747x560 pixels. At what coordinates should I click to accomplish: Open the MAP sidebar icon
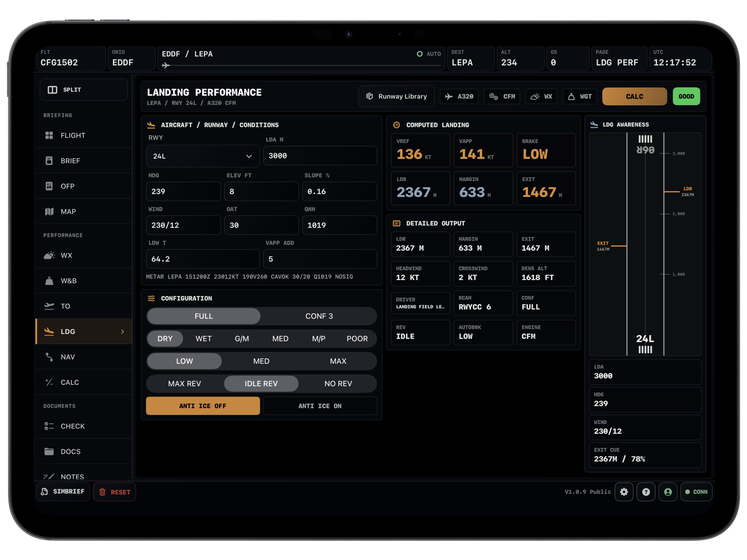pos(49,212)
